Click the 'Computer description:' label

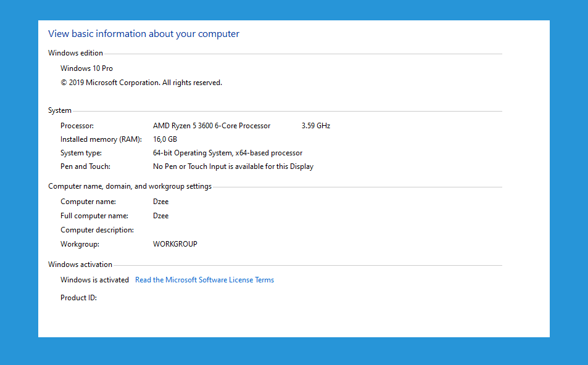click(x=97, y=230)
